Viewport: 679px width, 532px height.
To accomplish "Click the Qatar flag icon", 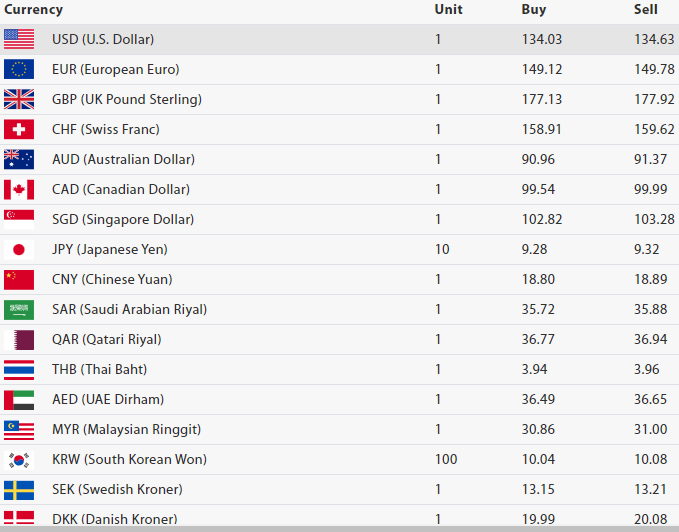I will [x=19, y=339].
